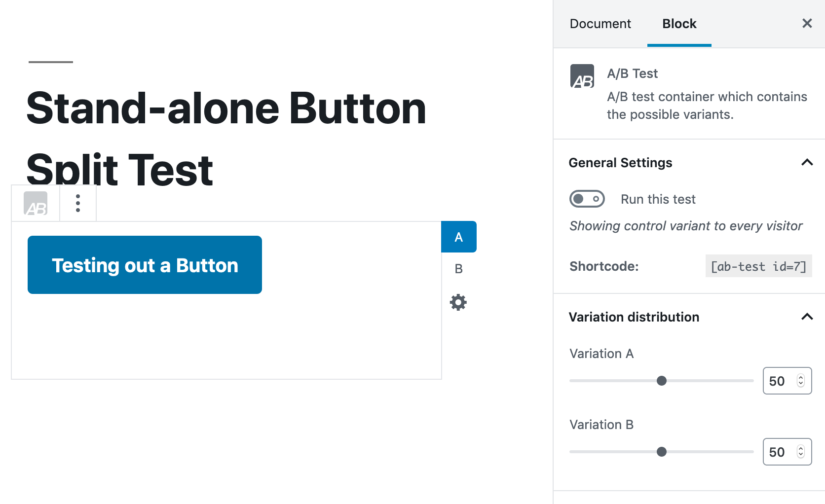The height and width of the screenshot is (504, 825).
Task: Click the Testing out a Button button
Action: [x=145, y=265]
